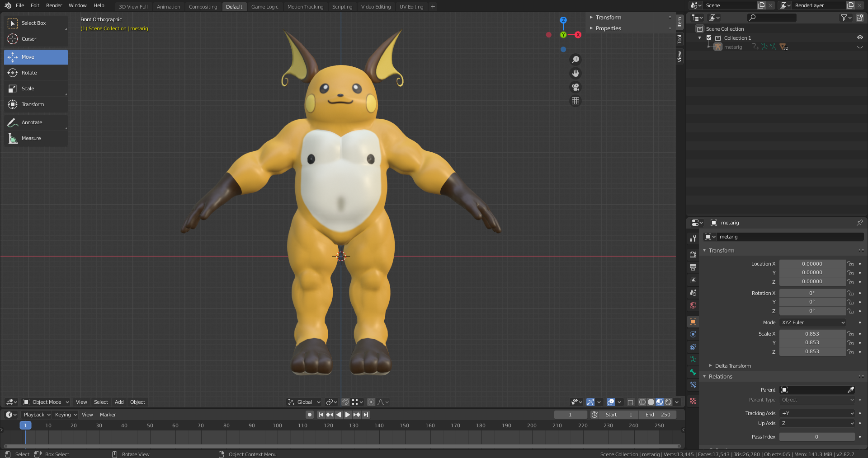Toggle show overlays button
Viewport: 868px width, 458px height.
coord(611,402)
